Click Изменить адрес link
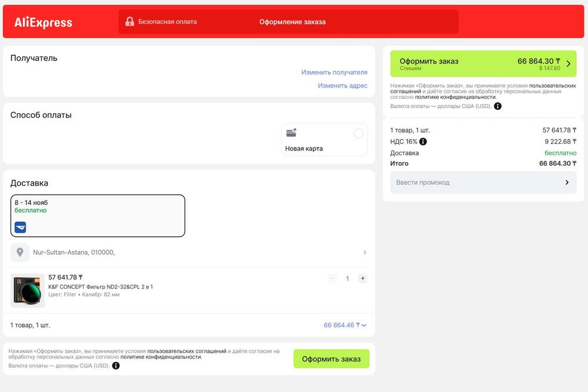This screenshot has width=588, height=392. coord(343,85)
